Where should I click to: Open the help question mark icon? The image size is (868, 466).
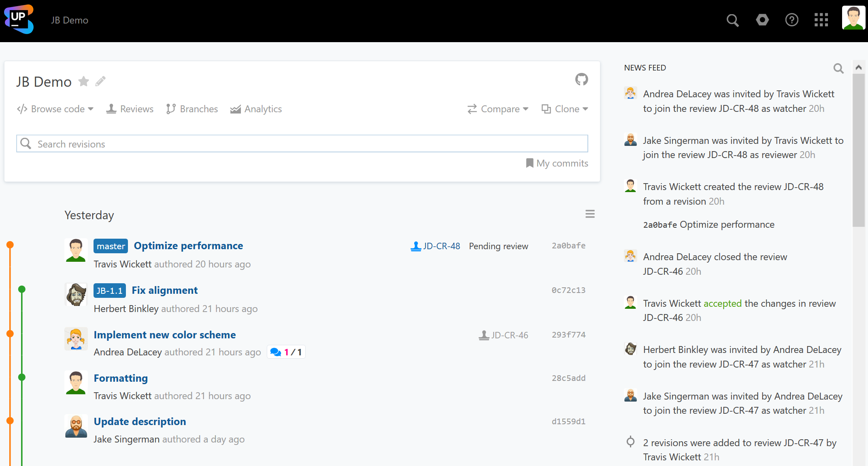click(791, 20)
